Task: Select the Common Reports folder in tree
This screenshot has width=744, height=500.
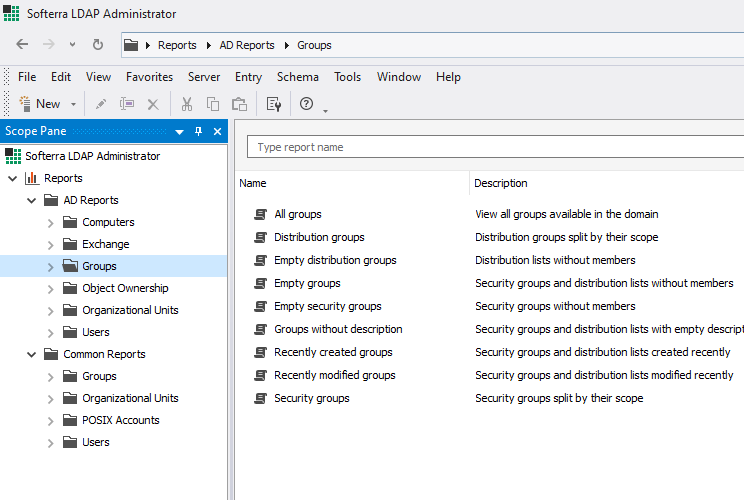Action: (104, 354)
